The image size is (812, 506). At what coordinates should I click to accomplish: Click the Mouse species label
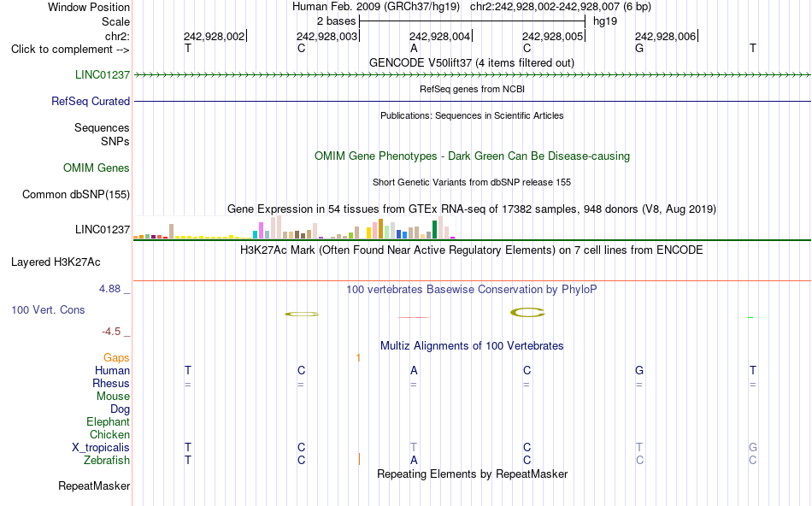(113, 397)
